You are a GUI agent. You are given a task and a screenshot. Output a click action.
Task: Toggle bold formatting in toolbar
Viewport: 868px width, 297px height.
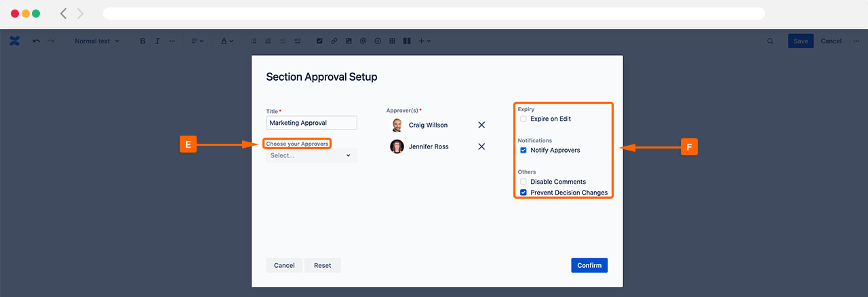click(142, 41)
